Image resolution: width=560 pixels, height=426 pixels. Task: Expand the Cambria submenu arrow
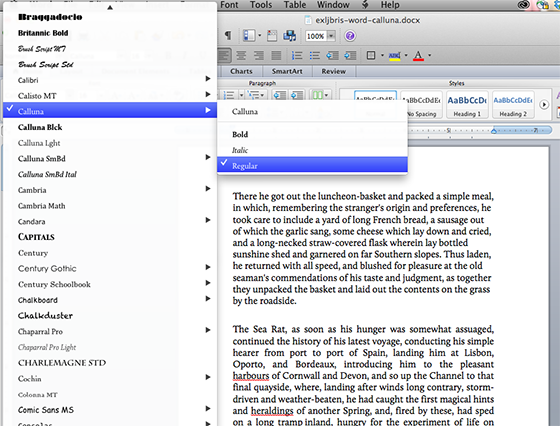pyautogui.click(x=208, y=189)
